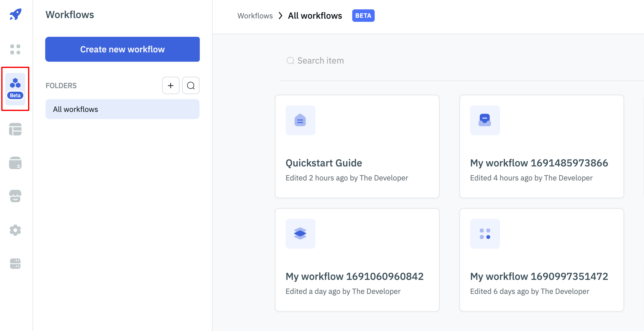Click the folder search magnifier button
The height and width of the screenshot is (331, 644).
(x=191, y=85)
